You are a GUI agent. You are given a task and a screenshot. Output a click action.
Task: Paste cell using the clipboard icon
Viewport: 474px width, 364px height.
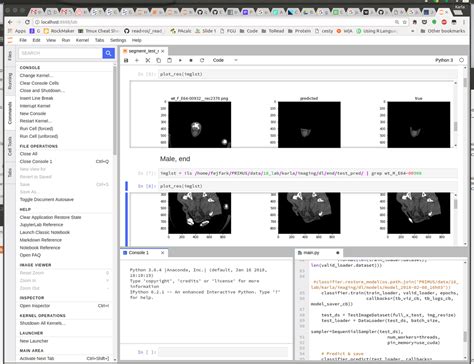(169, 60)
